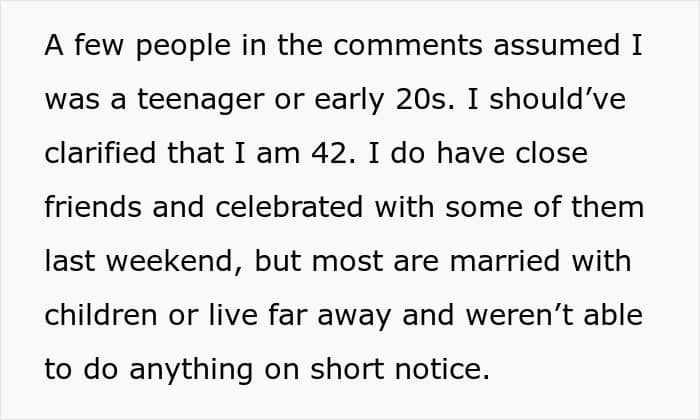The image size is (700, 420).
Task: Click the word "celebrated" in the text
Action: [x=289, y=207]
